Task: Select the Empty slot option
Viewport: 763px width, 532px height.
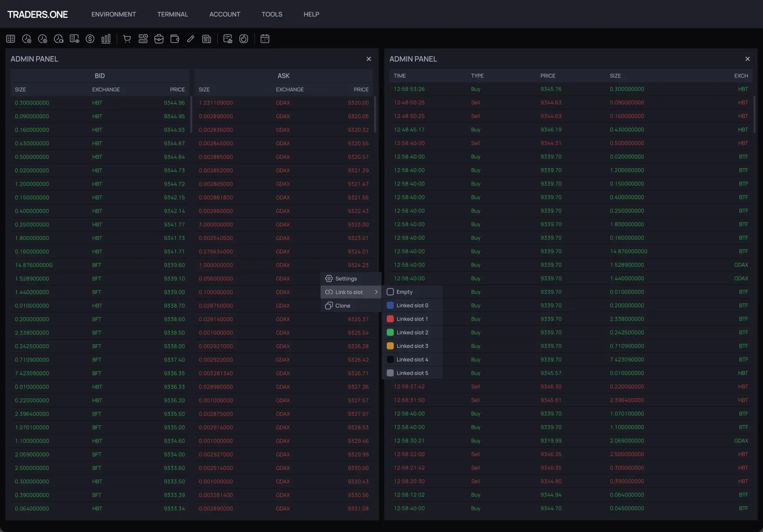Action: click(x=405, y=292)
